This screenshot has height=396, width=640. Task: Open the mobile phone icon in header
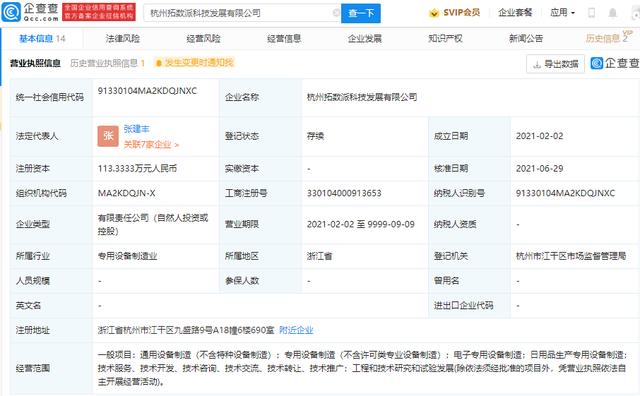point(591,13)
